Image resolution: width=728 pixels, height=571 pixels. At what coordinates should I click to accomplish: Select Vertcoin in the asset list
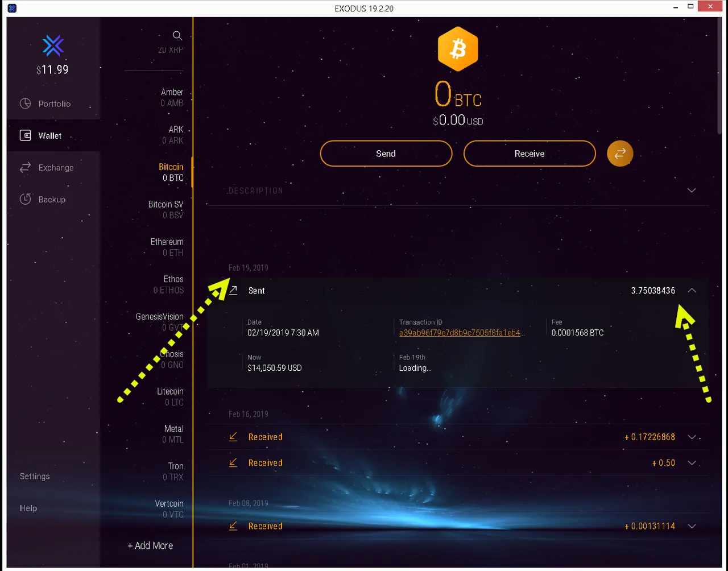click(x=169, y=509)
